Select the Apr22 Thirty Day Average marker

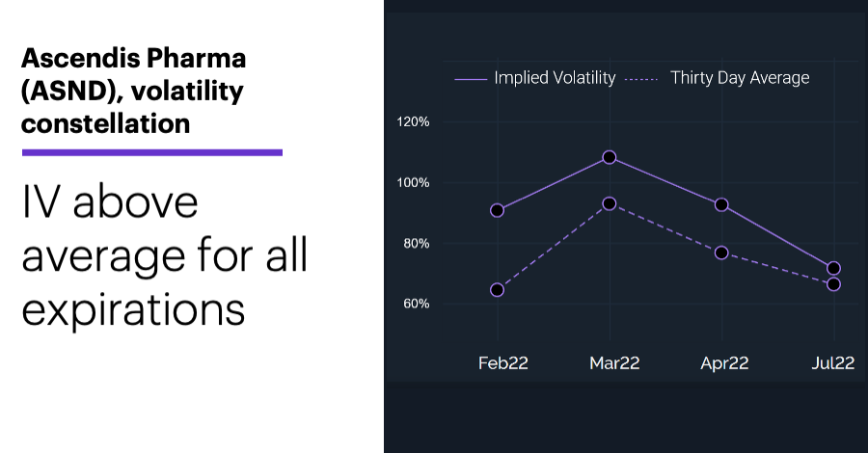[721, 253]
